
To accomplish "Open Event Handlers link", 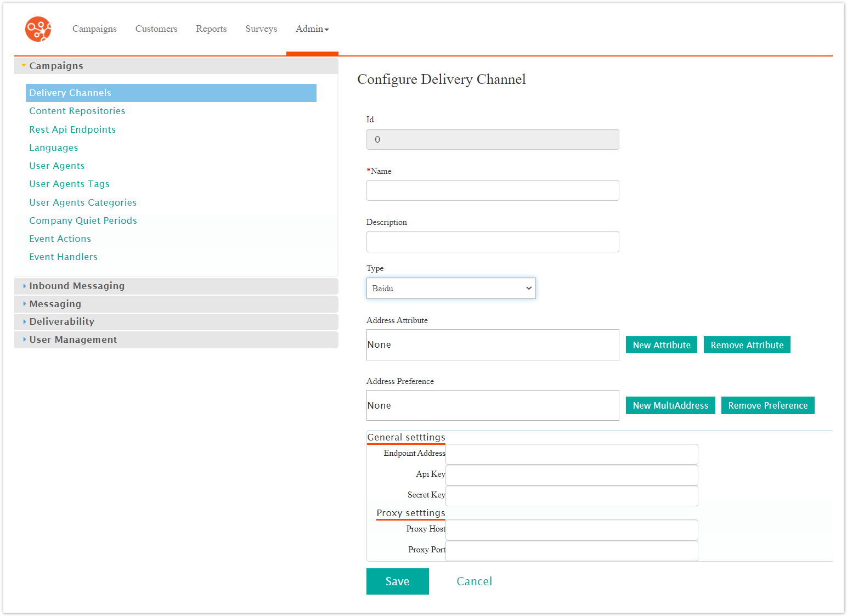I will click(64, 257).
